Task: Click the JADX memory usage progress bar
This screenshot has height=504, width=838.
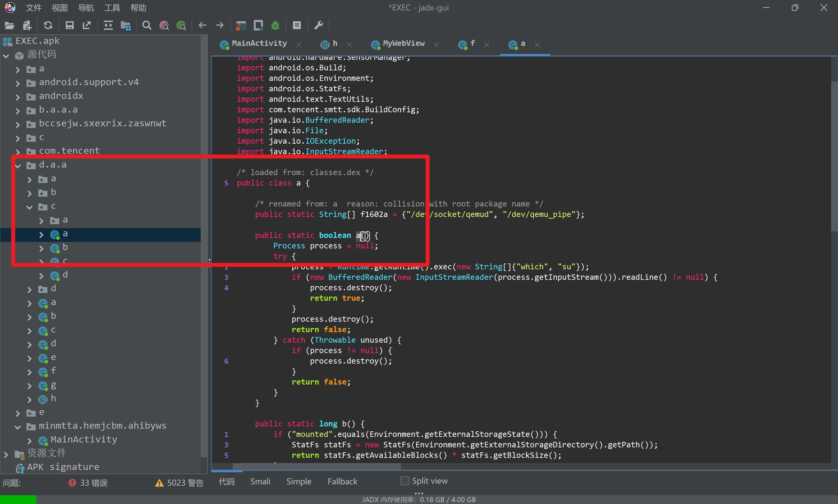Action: [x=419, y=499]
